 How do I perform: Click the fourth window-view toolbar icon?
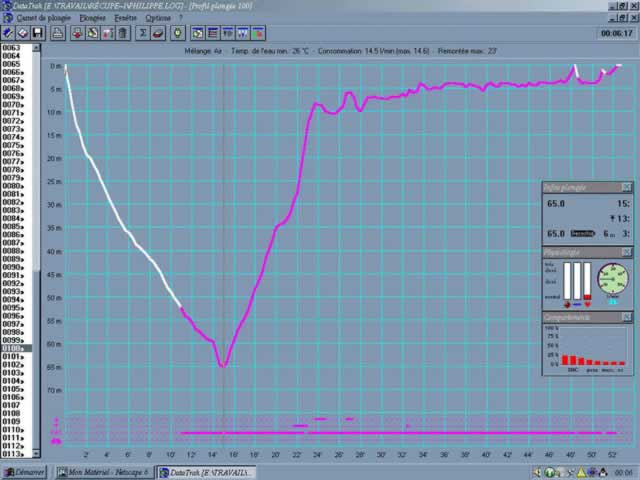coord(243,33)
